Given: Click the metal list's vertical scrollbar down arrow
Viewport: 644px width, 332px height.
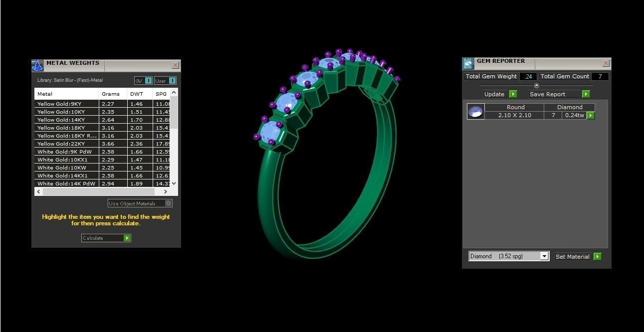Looking at the screenshot, I should click(174, 183).
